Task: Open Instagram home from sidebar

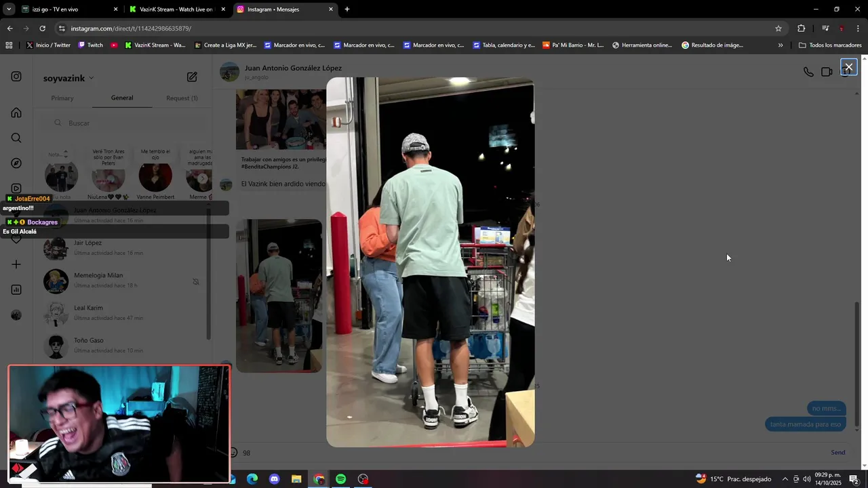Action: 16,113
